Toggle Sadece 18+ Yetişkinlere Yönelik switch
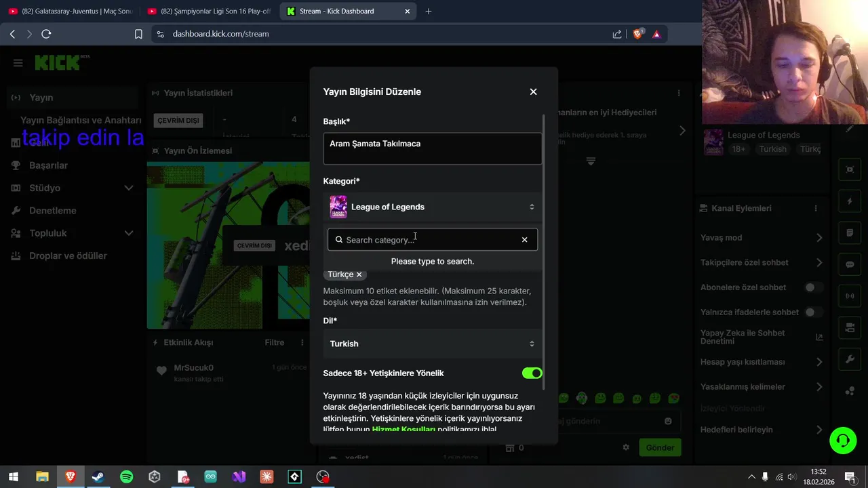 pyautogui.click(x=532, y=373)
